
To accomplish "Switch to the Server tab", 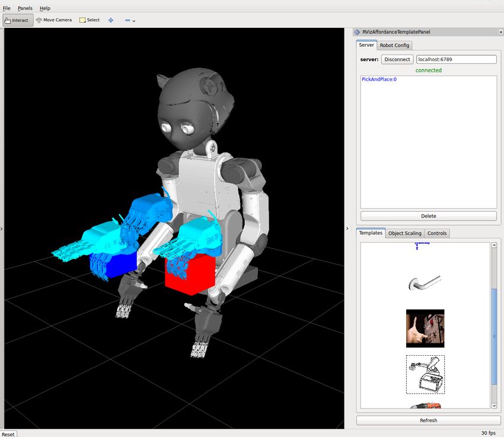I will click(366, 45).
